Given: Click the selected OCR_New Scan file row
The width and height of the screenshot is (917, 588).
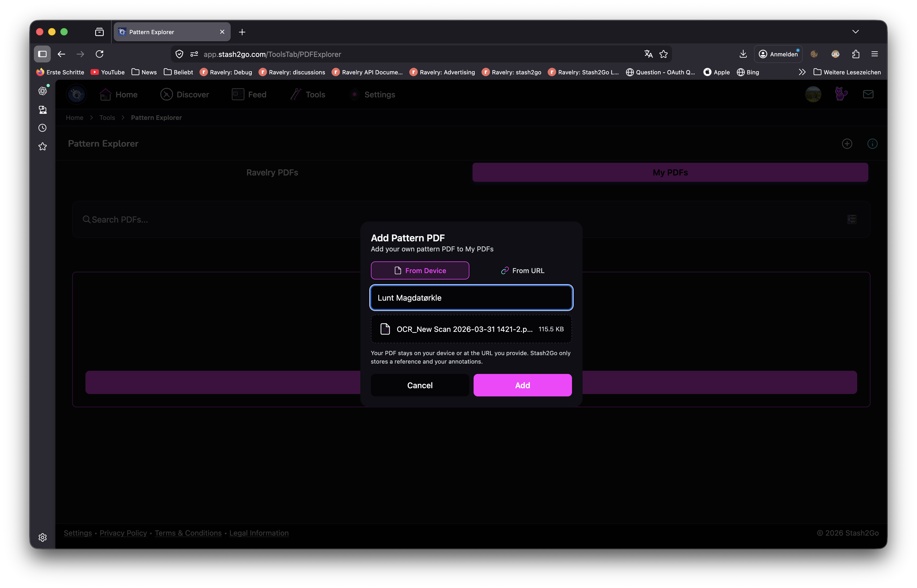Looking at the screenshot, I should pos(471,329).
